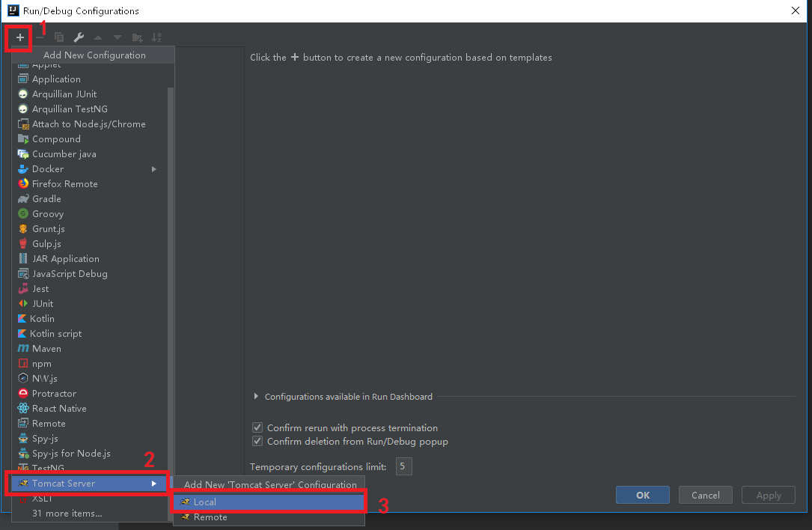Screen dimensions: 812x530
Task: Expand the Tomcat Server submenu arrow
Action: 154,484
